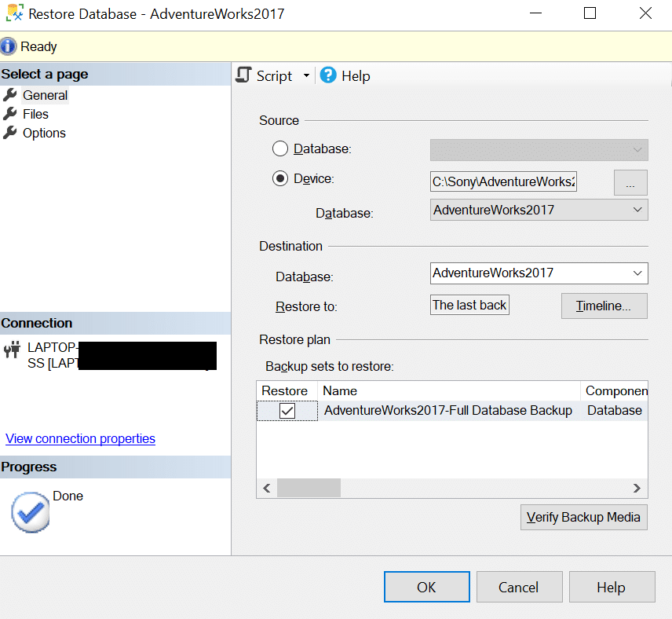Click the blue Help question-mark icon
Image resolution: width=672 pixels, height=619 pixels.
(x=328, y=75)
